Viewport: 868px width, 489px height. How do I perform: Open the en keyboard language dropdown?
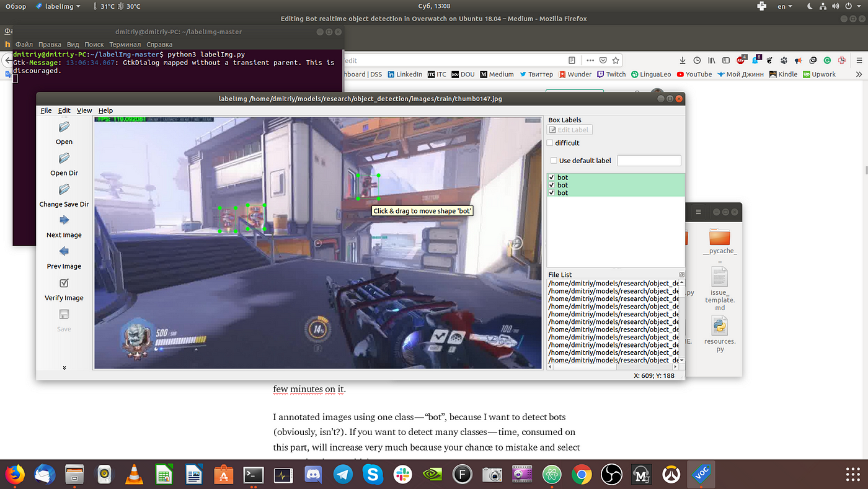click(x=784, y=6)
